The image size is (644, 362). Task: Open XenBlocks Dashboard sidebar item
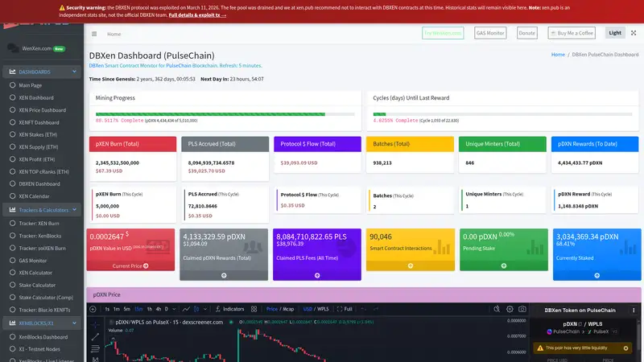pos(43,337)
